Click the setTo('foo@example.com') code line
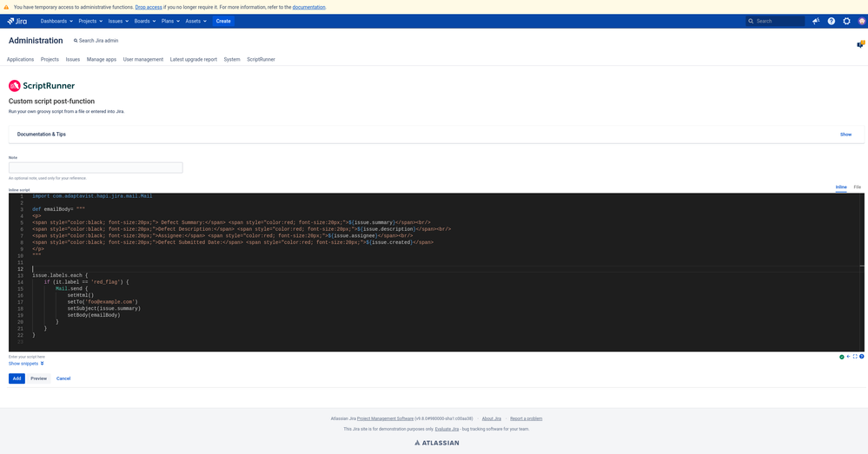Image resolution: width=868 pixels, height=454 pixels. (103, 302)
